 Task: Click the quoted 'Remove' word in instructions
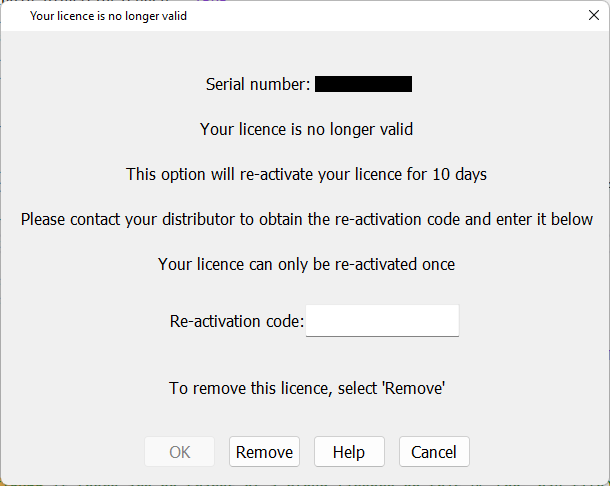[414, 388]
